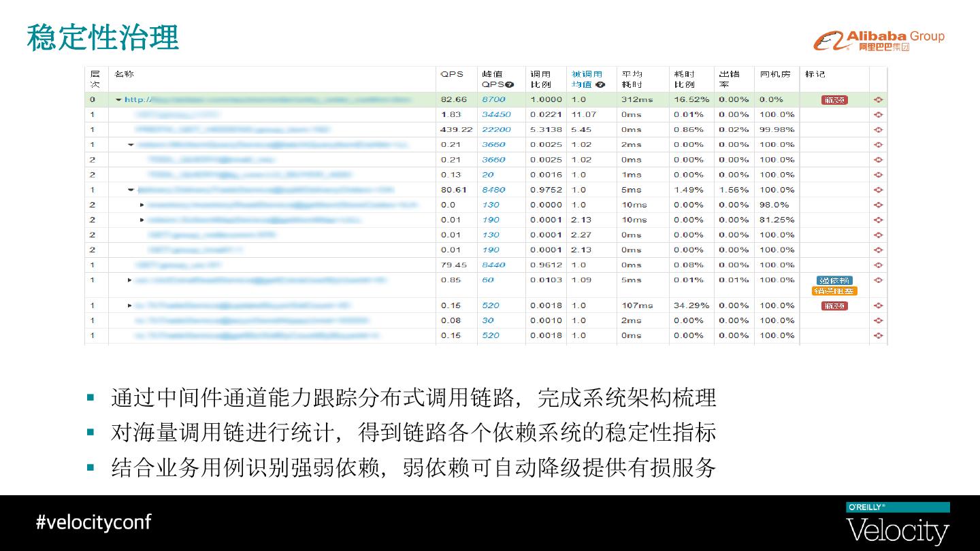Click the 312ms average time cell
Image resolution: width=980 pixels, height=551 pixels.
pos(636,100)
